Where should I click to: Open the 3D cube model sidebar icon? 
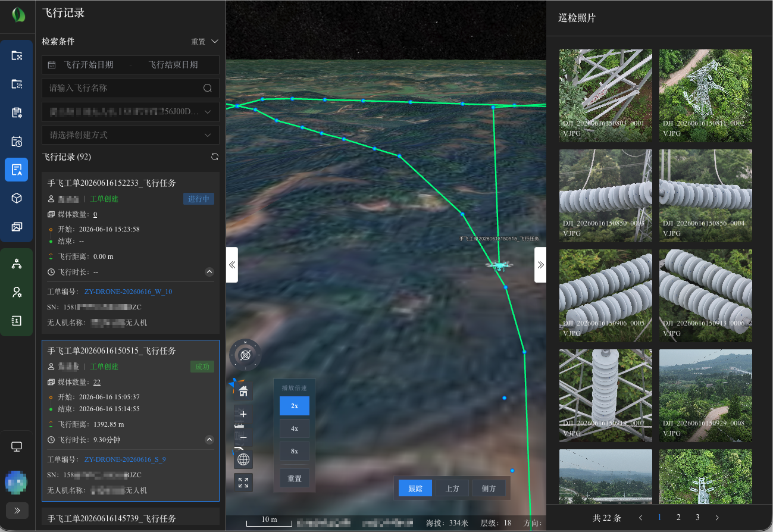coord(17,198)
